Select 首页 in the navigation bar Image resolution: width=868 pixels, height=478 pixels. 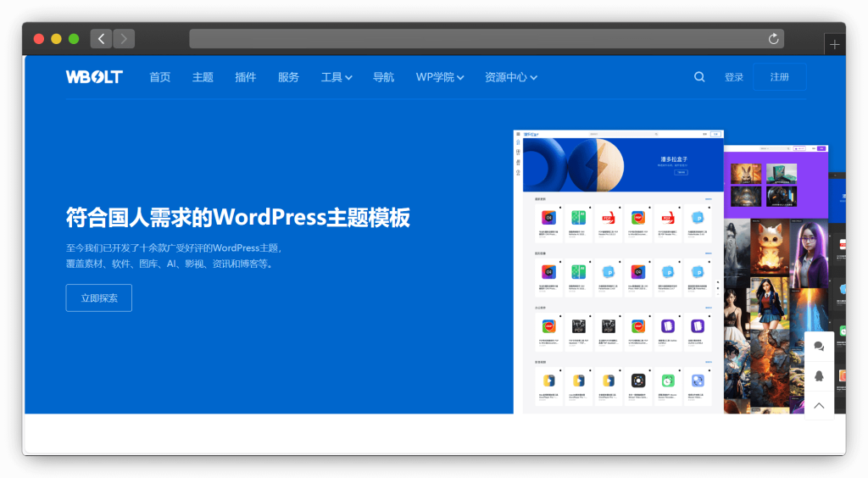click(x=160, y=77)
